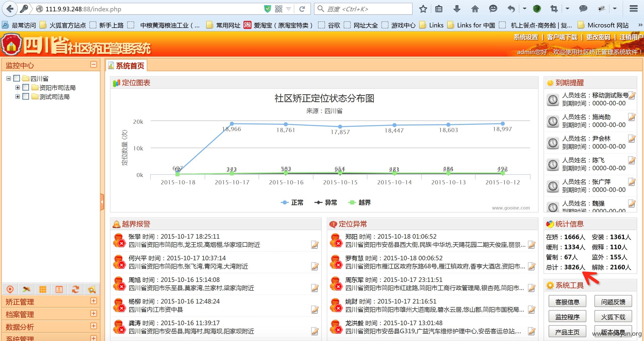Toggle the 正常 series in chart legend

tap(292, 202)
